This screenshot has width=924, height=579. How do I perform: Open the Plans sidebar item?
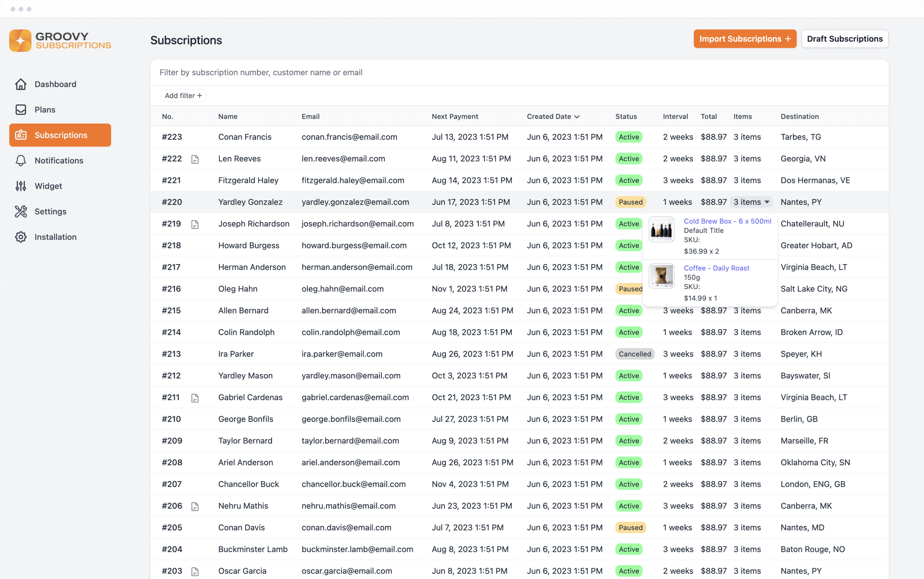click(x=45, y=110)
